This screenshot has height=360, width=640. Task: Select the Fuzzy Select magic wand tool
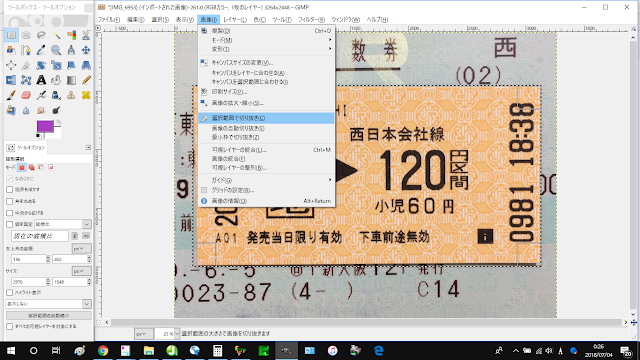pos(56,35)
